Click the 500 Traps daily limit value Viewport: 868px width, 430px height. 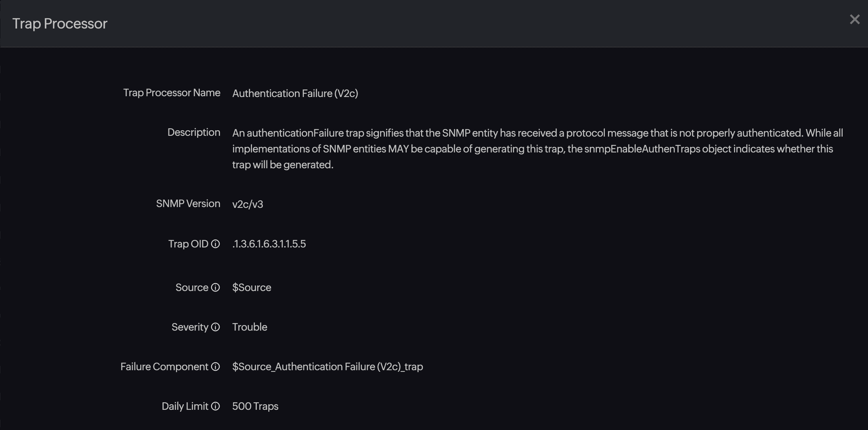[255, 406]
